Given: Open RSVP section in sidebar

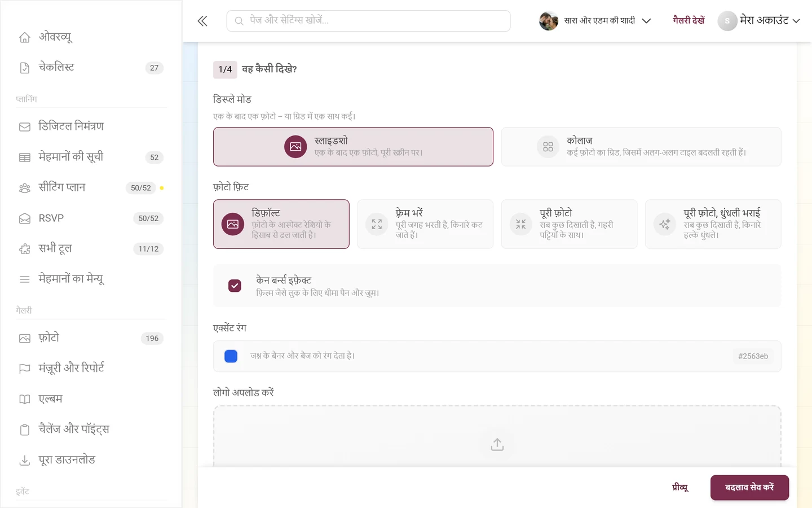Looking at the screenshot, I should [x=91, y=218].
